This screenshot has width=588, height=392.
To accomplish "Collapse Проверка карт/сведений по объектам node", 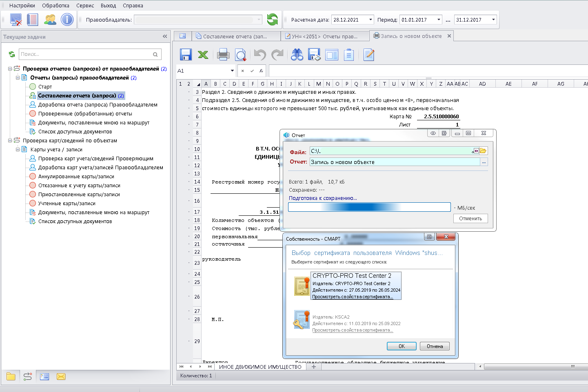I will point(10,140).
